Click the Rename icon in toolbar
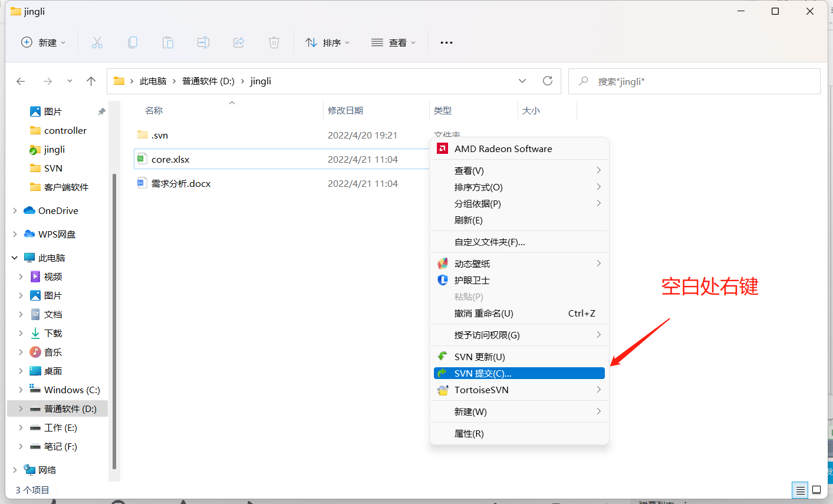 [203, 42]
